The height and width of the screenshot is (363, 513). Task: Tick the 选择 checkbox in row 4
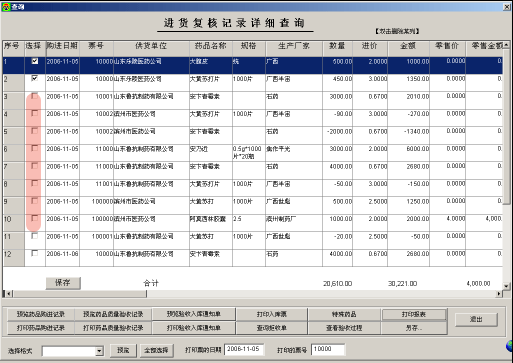(x=35, y=113)
